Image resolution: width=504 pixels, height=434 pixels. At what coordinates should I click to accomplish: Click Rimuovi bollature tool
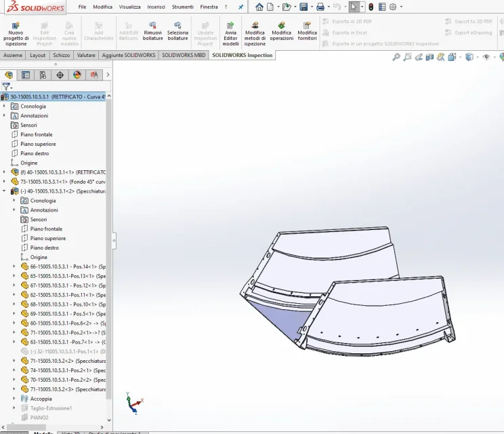(x=152, y=31)
